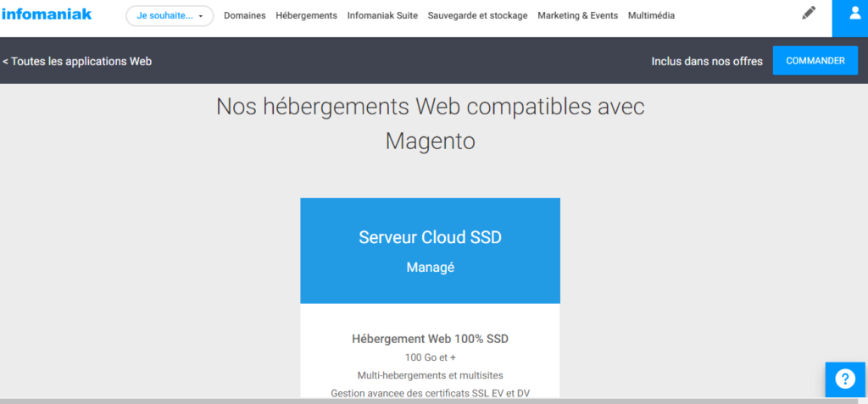This screenshot has height=404, width=868.
Task: Click 'Inclus dans nos offres' text
Action: coord(707,62)
